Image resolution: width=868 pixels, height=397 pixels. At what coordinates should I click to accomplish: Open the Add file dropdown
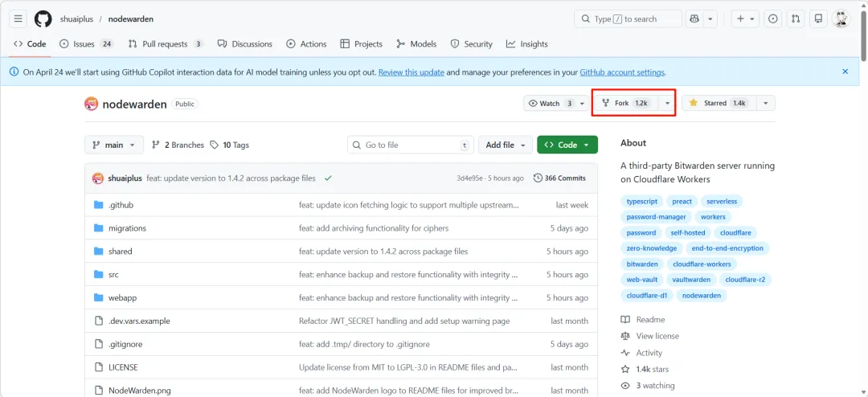[506, 145]
